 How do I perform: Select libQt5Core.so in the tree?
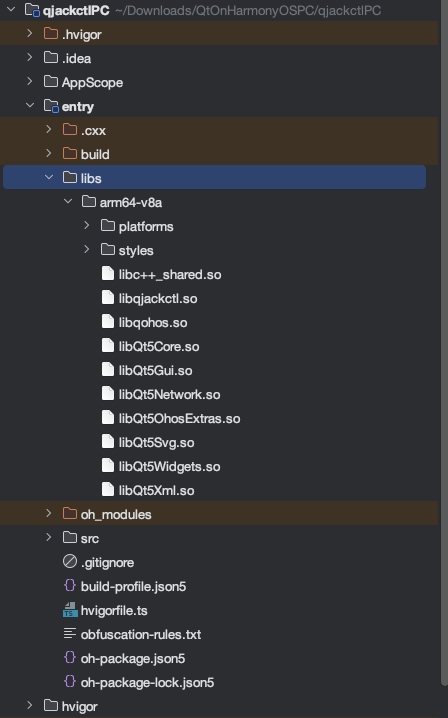159,346
